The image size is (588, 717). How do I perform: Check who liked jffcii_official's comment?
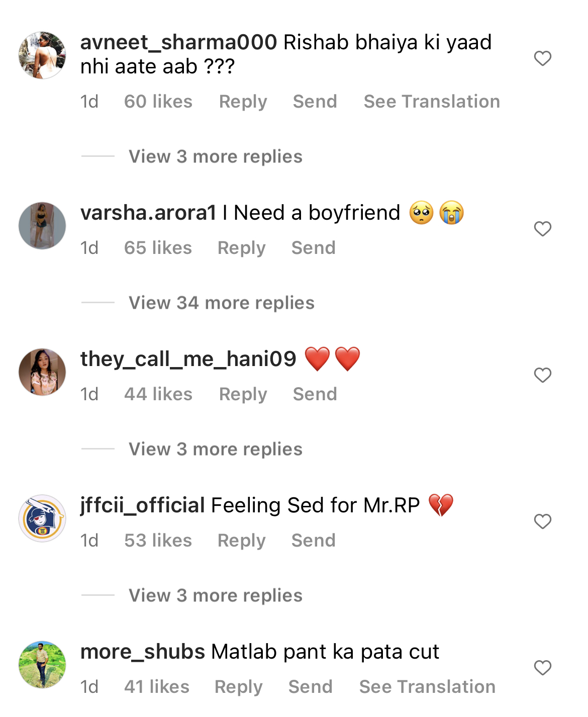click(158, 540)
